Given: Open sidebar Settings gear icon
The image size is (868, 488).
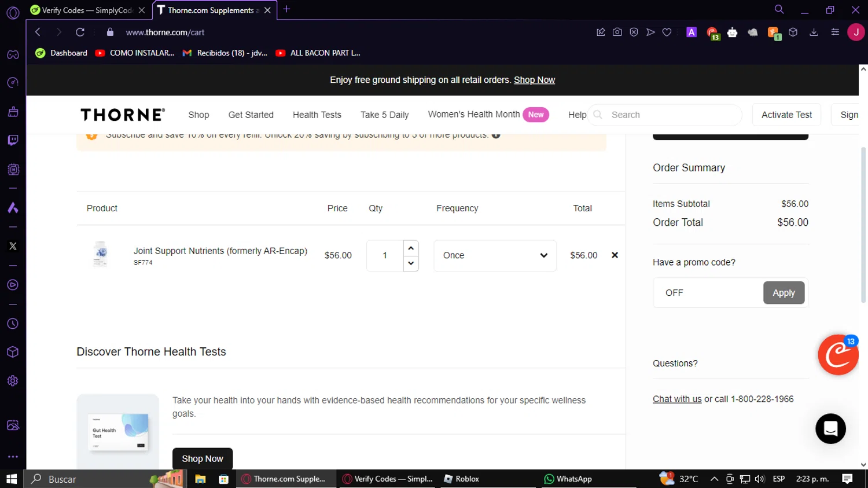Looking at the screenshot, I should 13,381.
